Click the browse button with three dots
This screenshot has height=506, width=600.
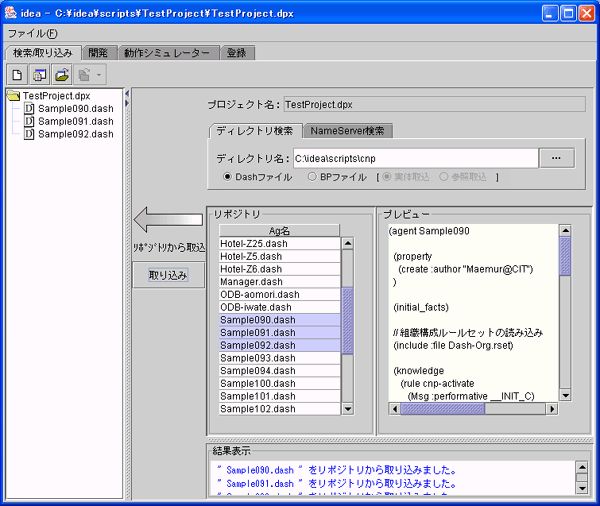pos(556,158)
